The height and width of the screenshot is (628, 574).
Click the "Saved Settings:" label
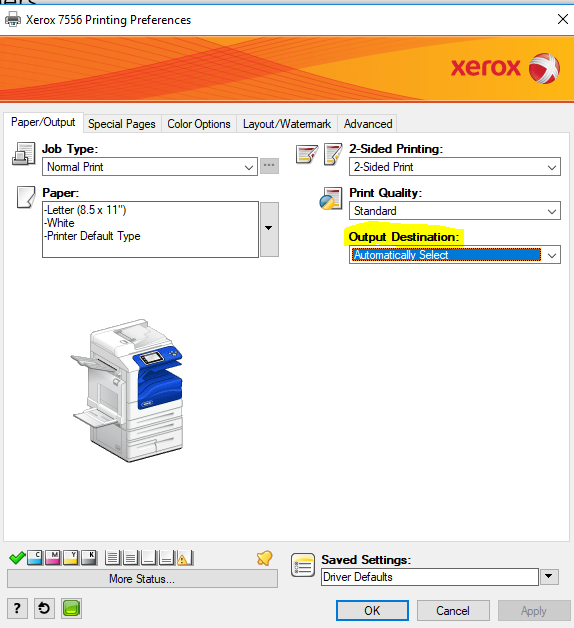pyautogui.click(x=366, y=560)
